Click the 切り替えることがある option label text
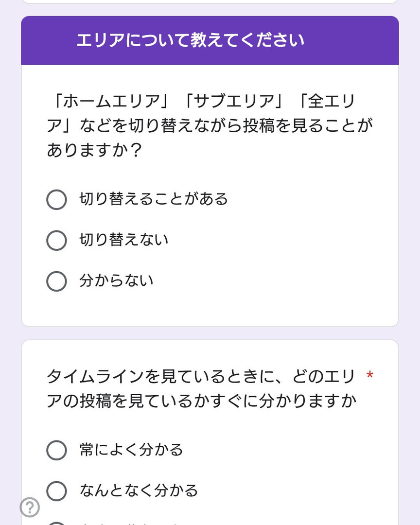The height and width of the screenshot is (525, 420). point(154,199)
